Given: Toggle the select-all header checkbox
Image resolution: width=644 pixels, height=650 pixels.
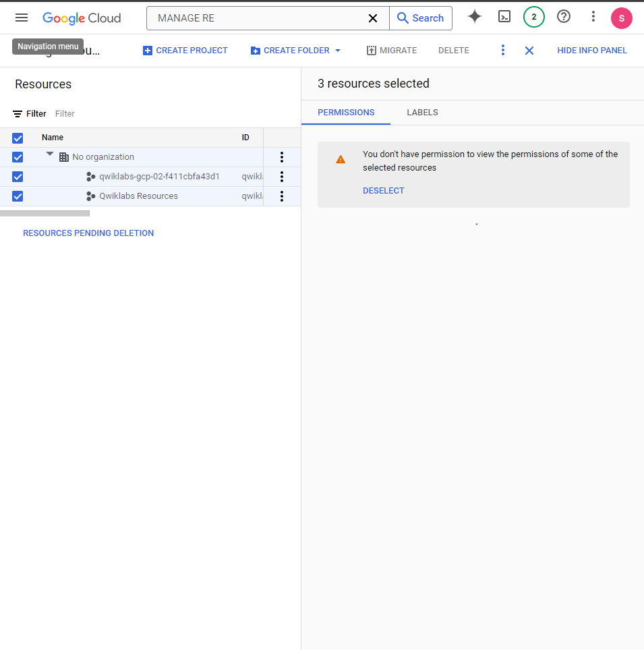Looking at the screenshot, I should click(x=18, y=138).
